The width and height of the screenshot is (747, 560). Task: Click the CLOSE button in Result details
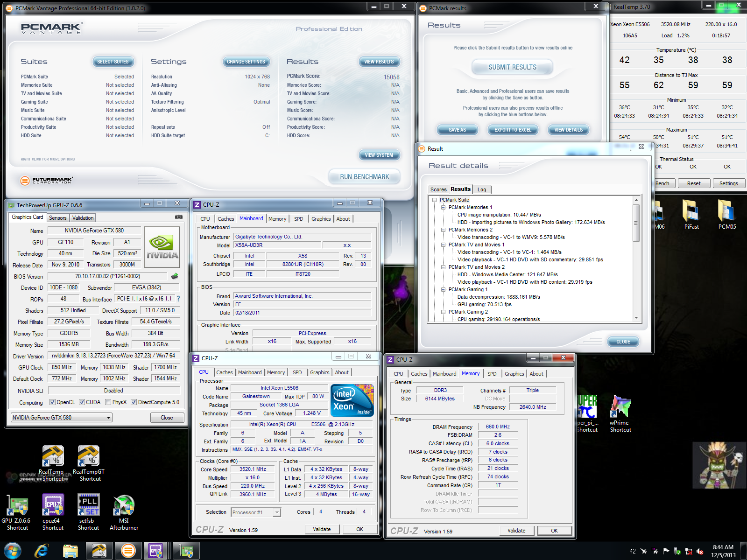[x=623, y=342]
